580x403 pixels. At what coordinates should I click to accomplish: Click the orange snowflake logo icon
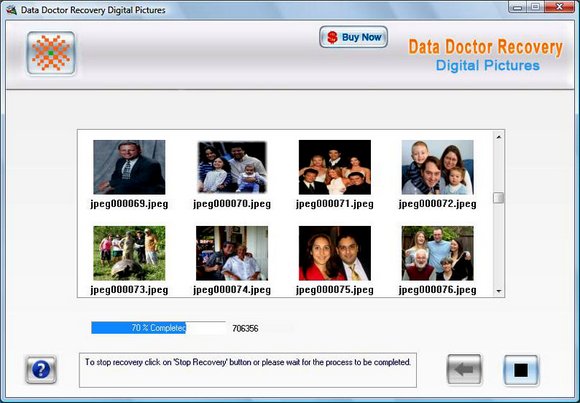coord(51,53)
